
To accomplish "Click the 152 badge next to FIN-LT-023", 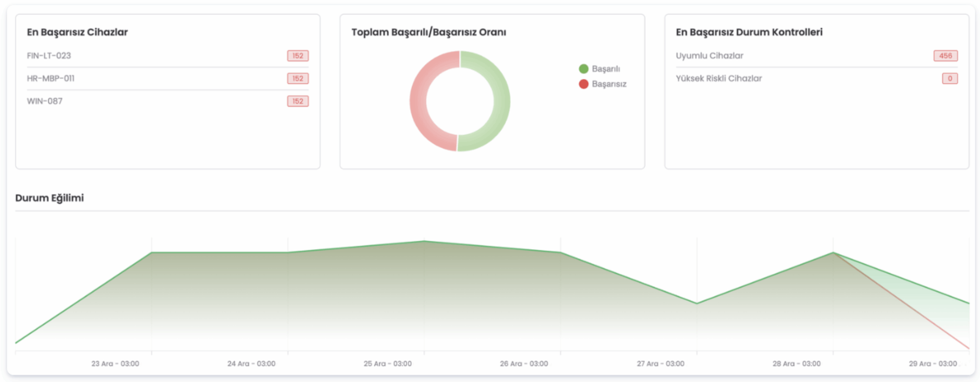I will click(297, 56).
